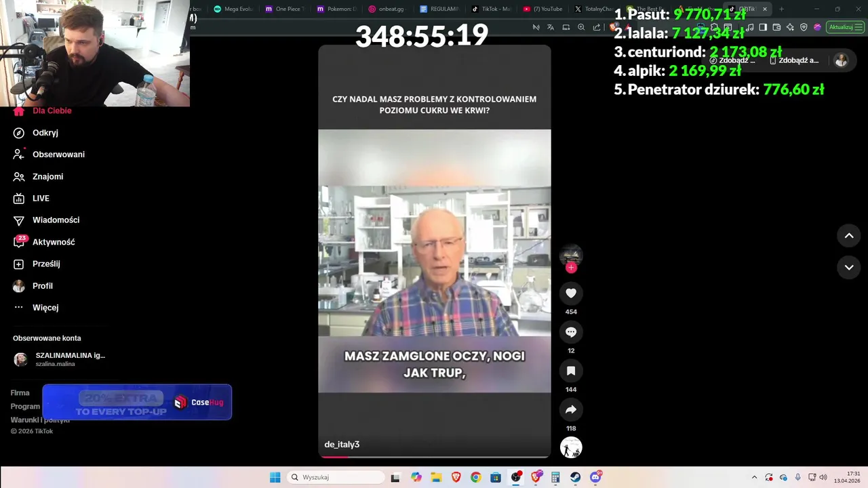Follow the creator with red plus
The width and height of the screenshot is (868, 488).
571,268
